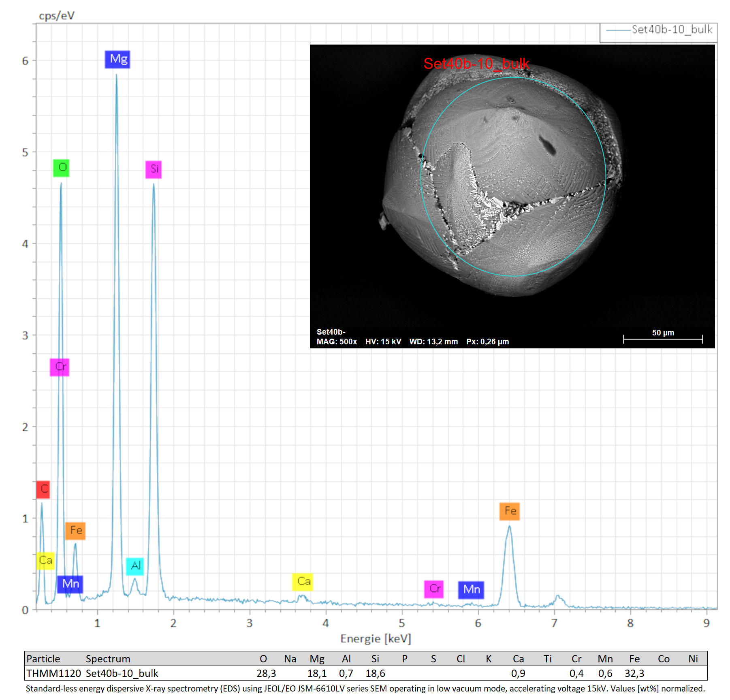Viewport: 730px width, 700px height.
Task: Select the blue Mn label below 1 keV
Action: (70, 585)
